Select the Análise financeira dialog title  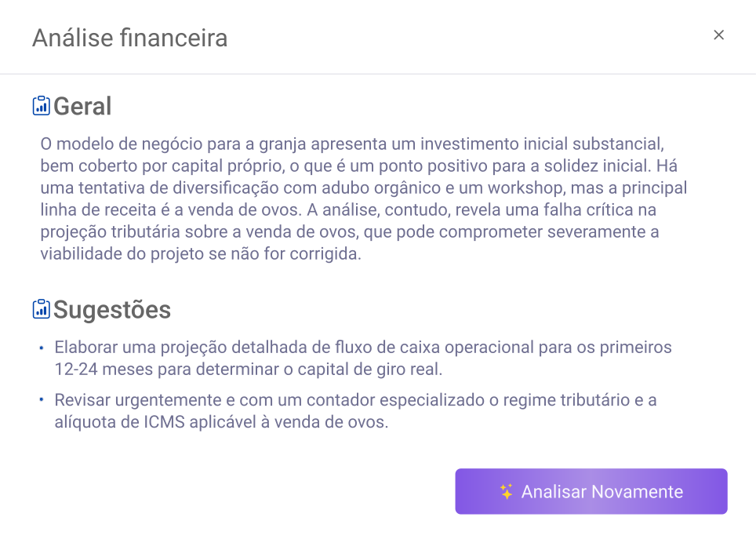click(x=130, y=37)
